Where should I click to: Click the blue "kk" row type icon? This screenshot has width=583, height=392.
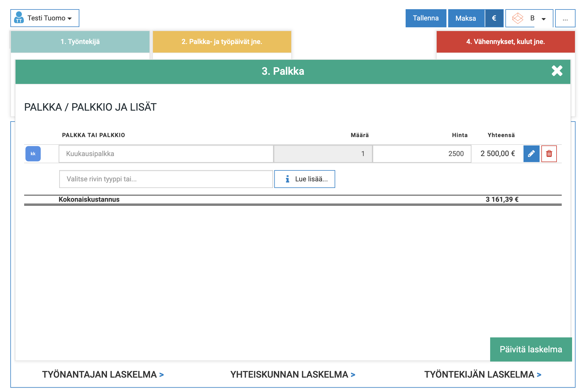33,154
